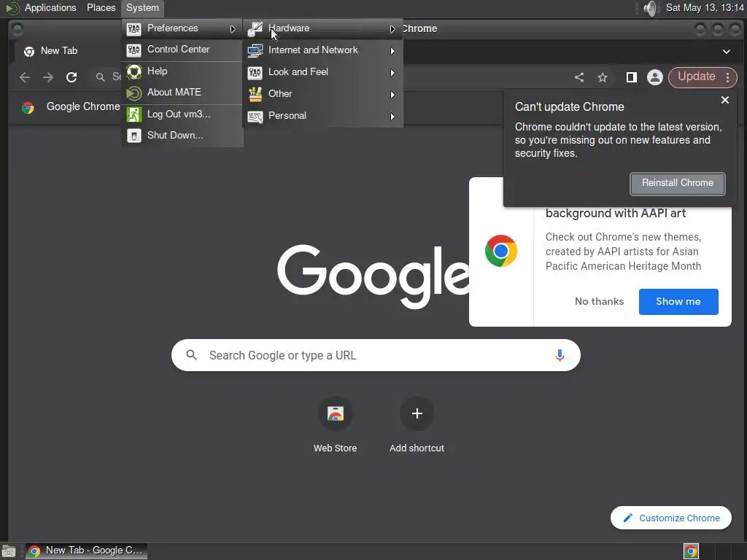
Task: Open Control Center from System menu
Action: coord(182,50)
